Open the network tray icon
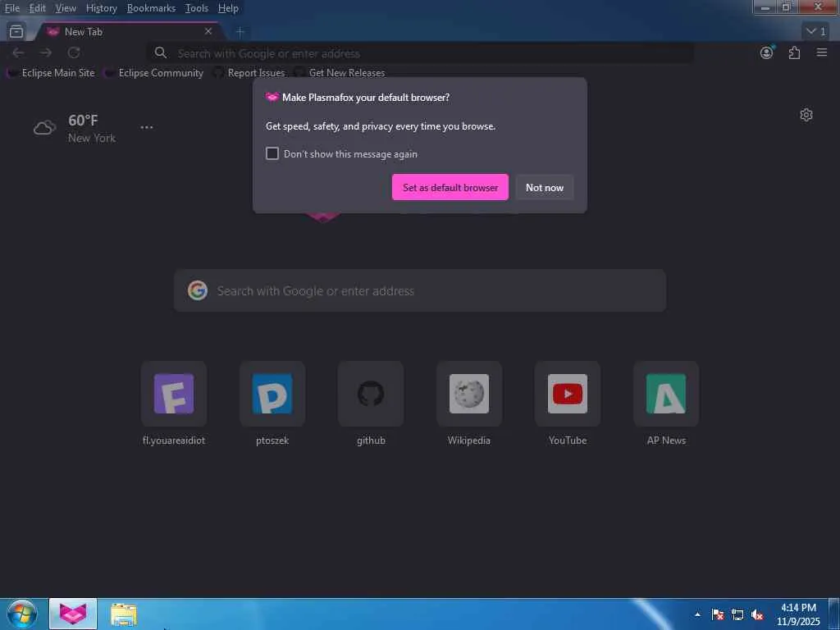The height and width of the screenshot is (630, 840). (737, 614)
